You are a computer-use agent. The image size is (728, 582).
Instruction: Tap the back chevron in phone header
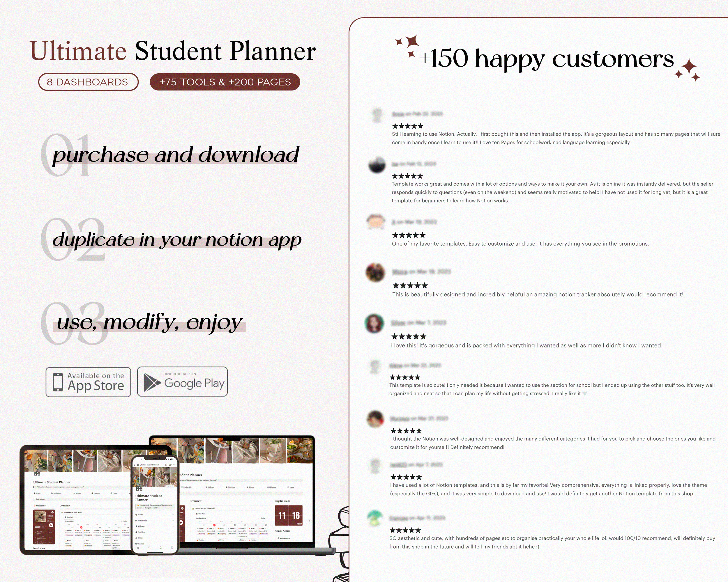pos(135,465)
